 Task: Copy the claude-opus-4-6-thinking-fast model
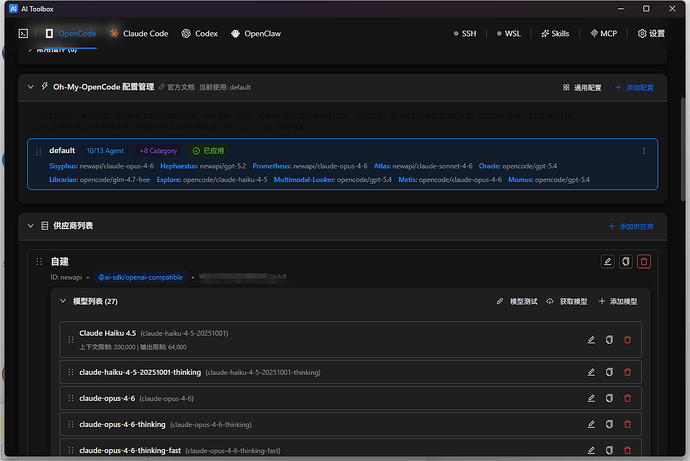[609, 450]
